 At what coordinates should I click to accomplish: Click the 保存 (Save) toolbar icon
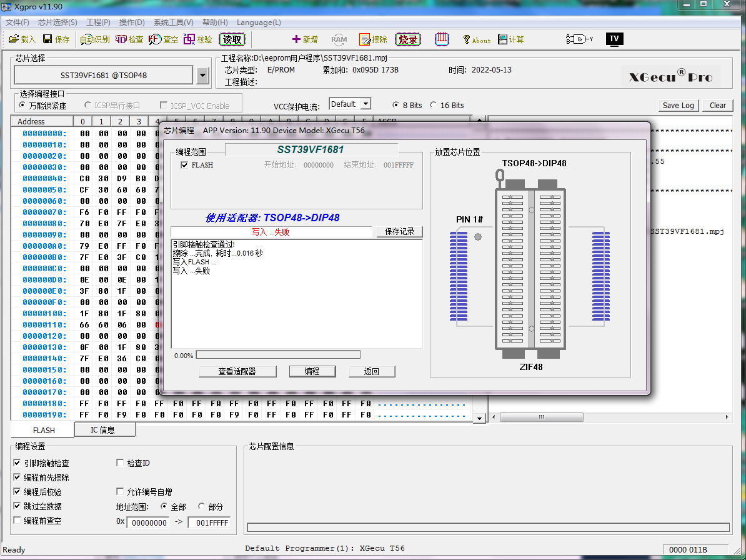pos(56,39)
